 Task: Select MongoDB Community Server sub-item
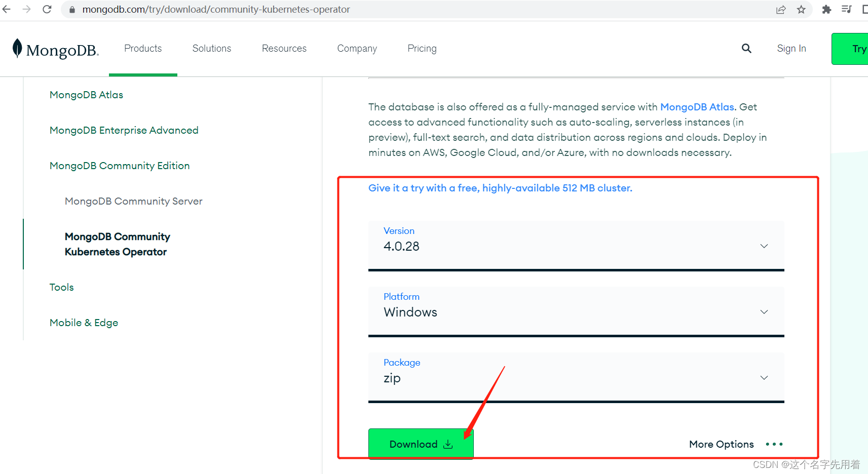pos(134,201)
